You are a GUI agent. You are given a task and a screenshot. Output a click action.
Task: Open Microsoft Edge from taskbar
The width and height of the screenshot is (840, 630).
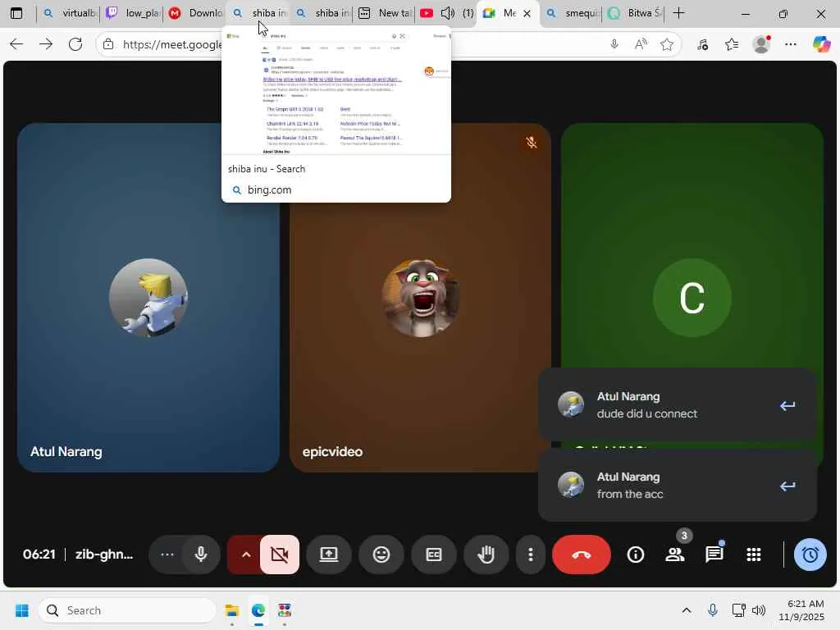[x=258, y=610]
